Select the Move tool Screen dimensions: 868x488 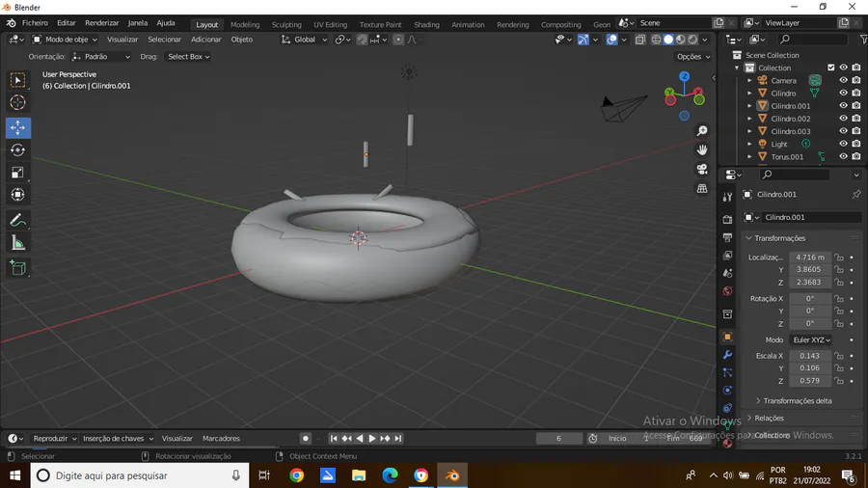(17, 128)
